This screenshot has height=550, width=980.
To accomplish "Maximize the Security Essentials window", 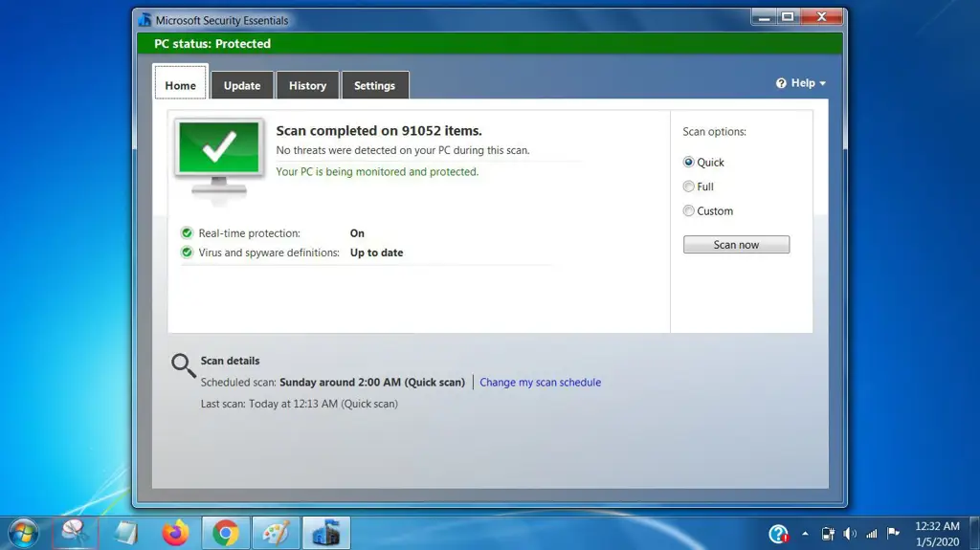I will (x=788, y=17).
